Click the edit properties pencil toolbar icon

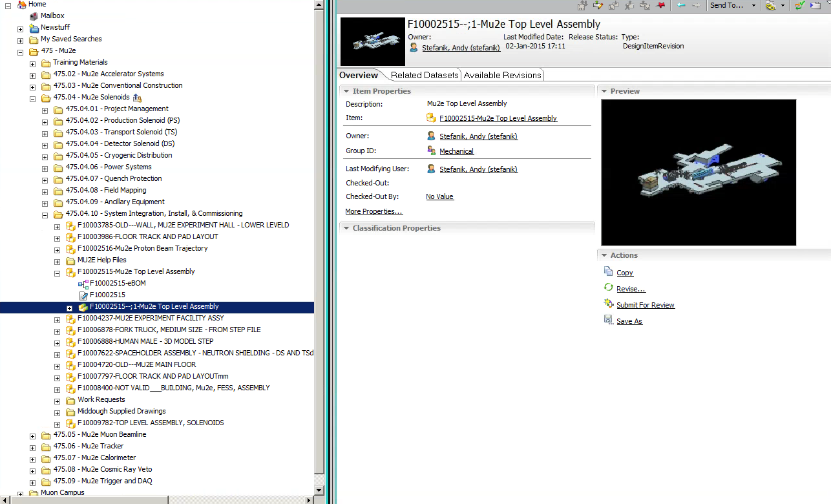tap(598, 6)
